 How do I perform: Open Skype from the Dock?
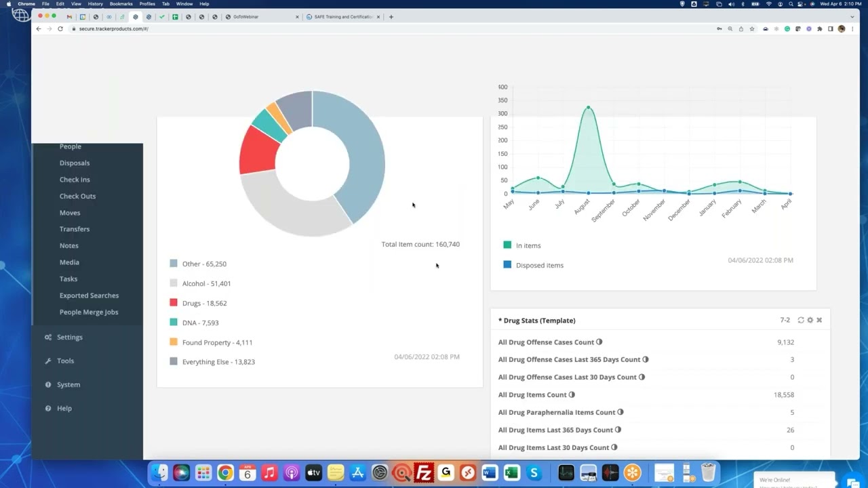tap(534, 473)
